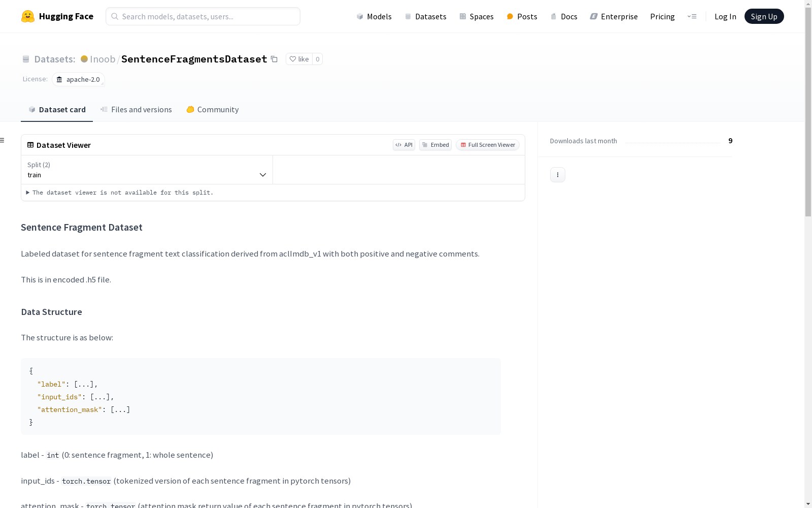Click the License: label

tap(35, 79)
